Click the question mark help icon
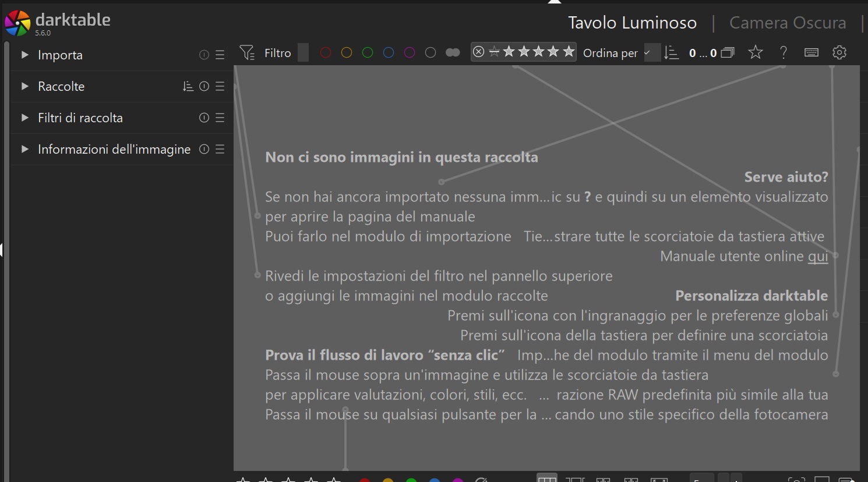Screen dimensions: 868x482 784,52
